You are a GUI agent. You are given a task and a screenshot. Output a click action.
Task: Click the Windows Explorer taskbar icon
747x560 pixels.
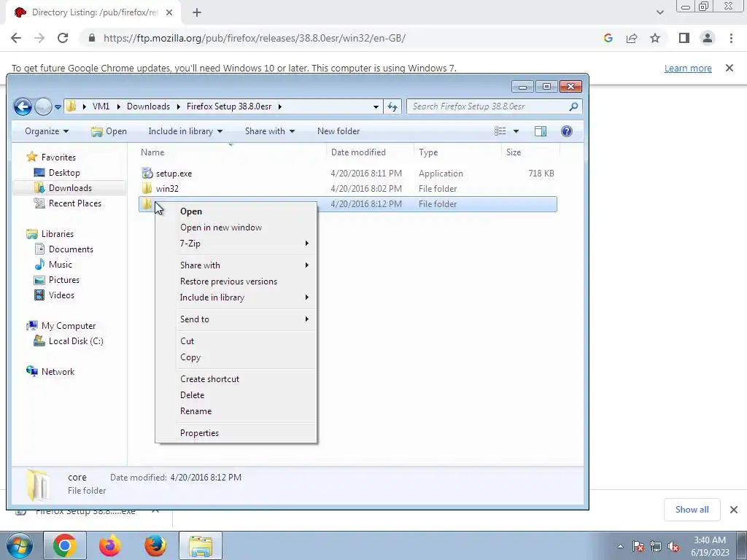point(201,545)
